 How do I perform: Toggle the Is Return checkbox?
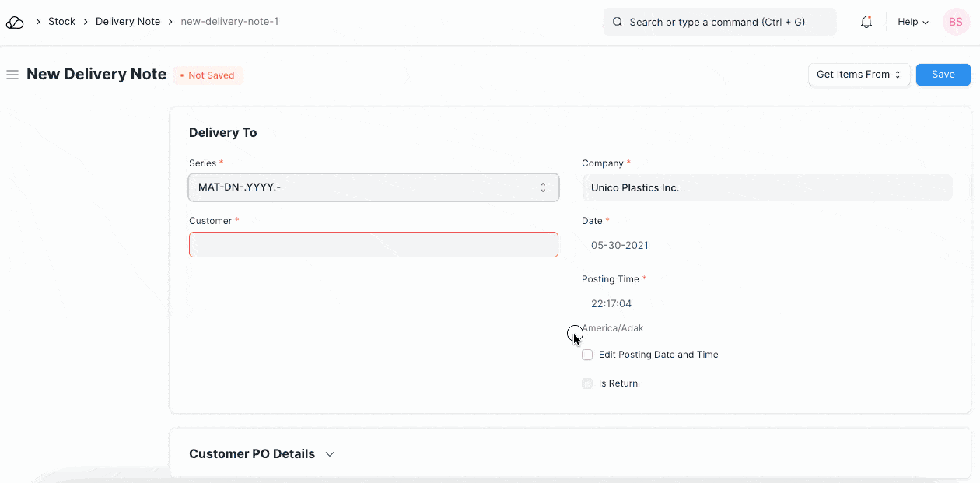coord(587,383)
